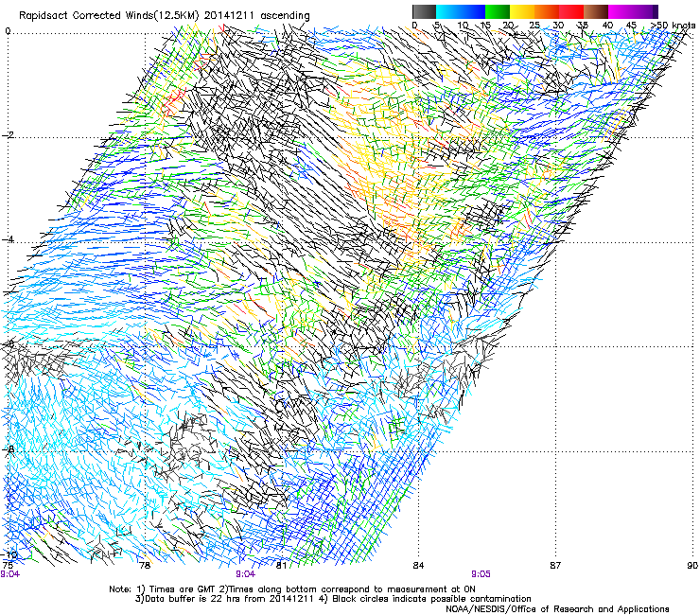The height and width of the screenshot is (615, 700).
Task: Click the longitude label '84'
Action: pyautogui.click(x=418, y=566)
